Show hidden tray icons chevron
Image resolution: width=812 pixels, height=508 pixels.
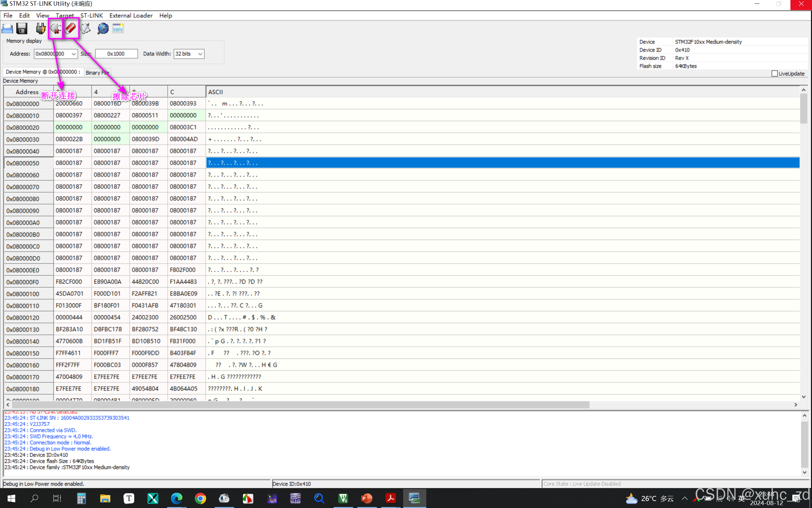click(x=685, y=498)
